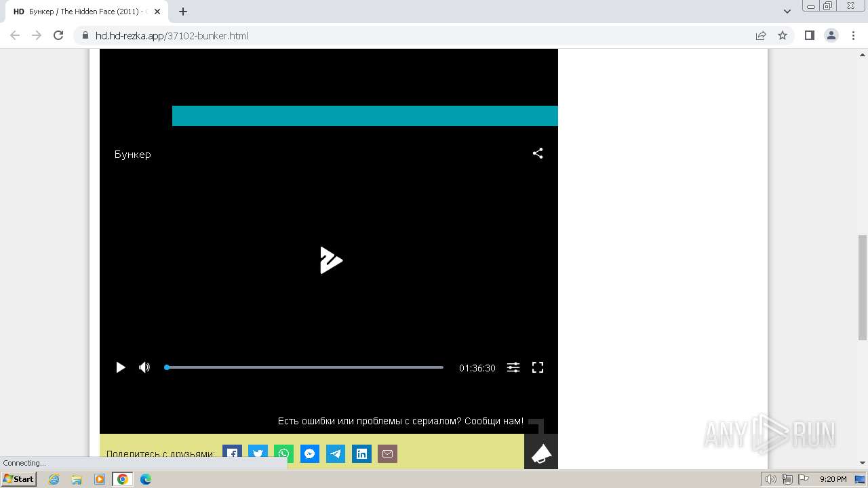Open the network icon in system tray
This screenshot has width=868, height=488.
[x=787, y=479]
